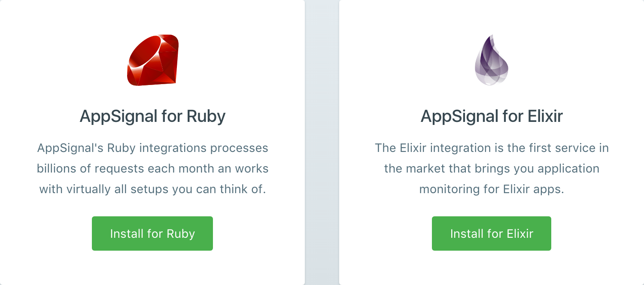Click "AppSignal" in the Elixir card heading
Screen dimensions: 644x285
coord(454,117)
